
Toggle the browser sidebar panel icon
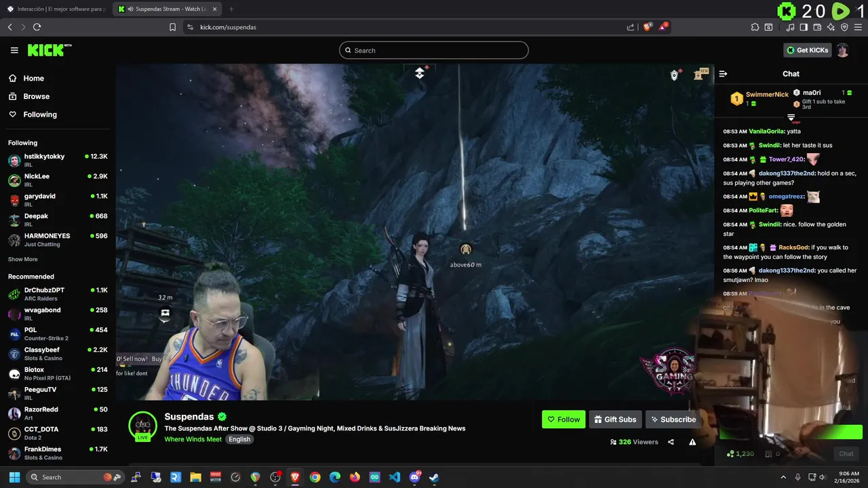click(804, 27)
